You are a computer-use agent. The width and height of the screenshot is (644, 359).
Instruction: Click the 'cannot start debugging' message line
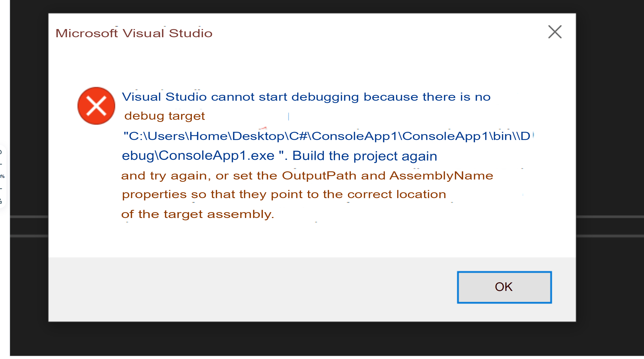pyautogui.click(x=306, y=97)
